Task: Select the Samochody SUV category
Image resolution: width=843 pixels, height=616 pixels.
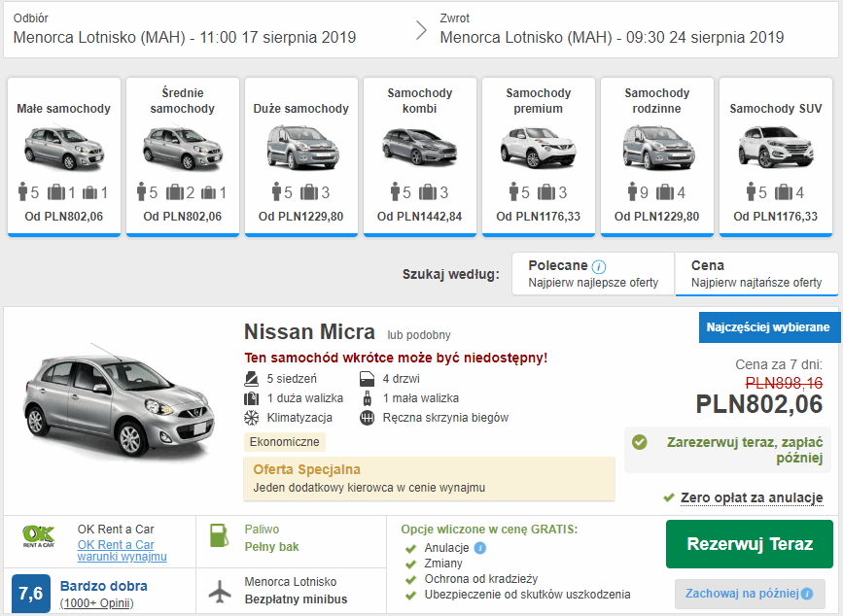Action: [x=776, y=156]
